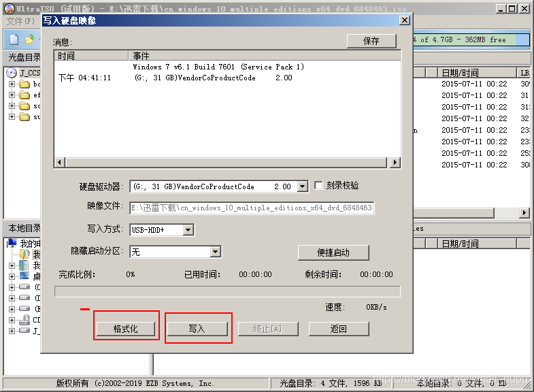Click the My Documents icon in local tree
The height and width of the screenshot is (392, 534).
[x=24, y=254]
